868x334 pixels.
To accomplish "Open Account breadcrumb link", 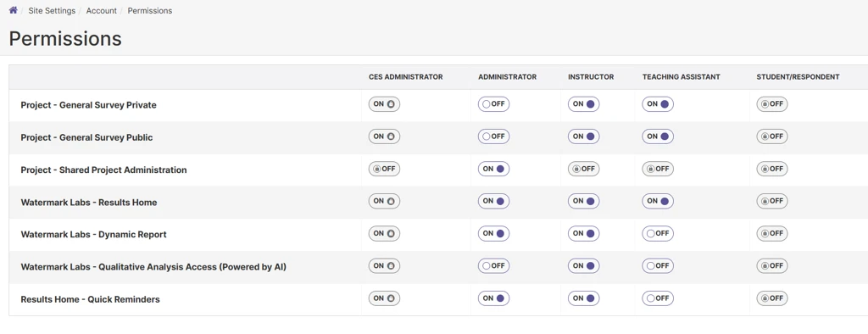I will (x=102, y=10).
